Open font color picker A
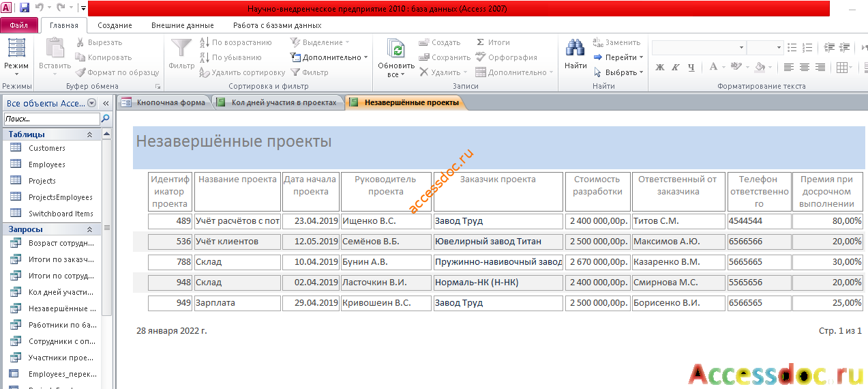 pos(717,67)
